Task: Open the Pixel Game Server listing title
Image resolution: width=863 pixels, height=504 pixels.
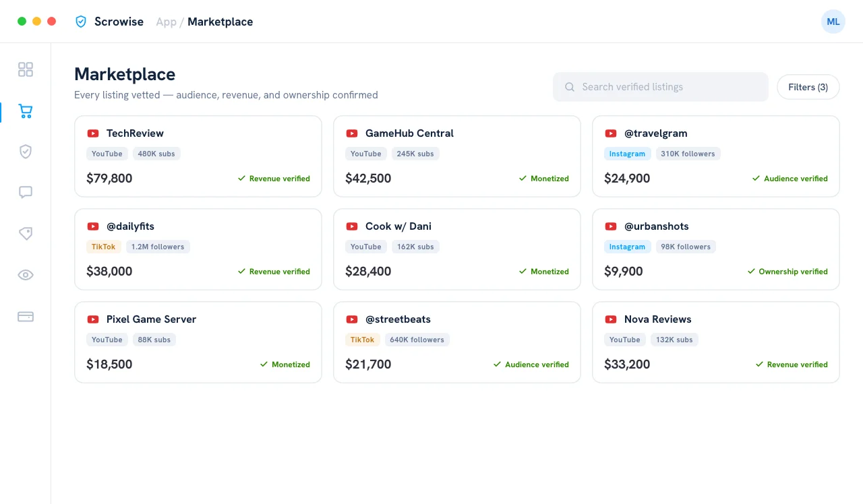Action: [151, 319]
